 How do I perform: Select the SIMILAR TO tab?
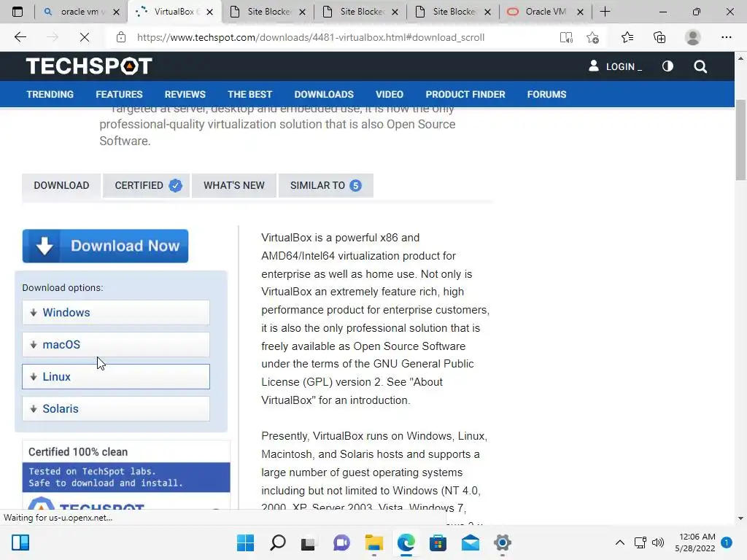[x=326, y=185]
